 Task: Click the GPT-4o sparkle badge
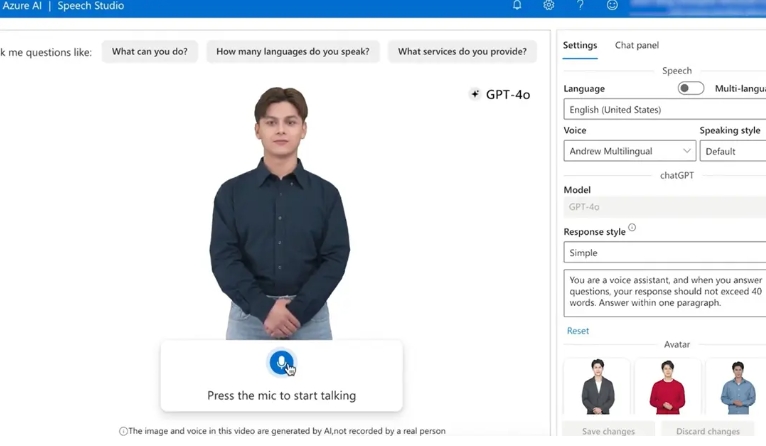[500, 94]
